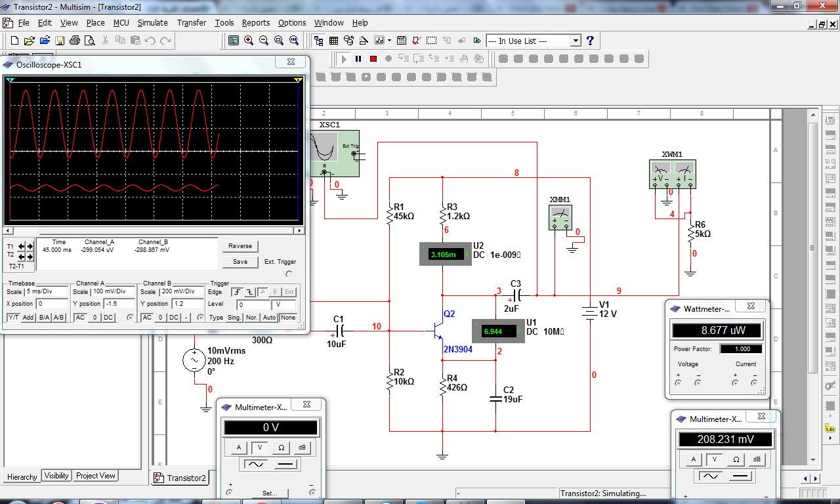This screenshot has width=840, height=504.
Task: Click the Zoom Out magnifier icon
Action: pyautogui.click(x=263, y=41)
